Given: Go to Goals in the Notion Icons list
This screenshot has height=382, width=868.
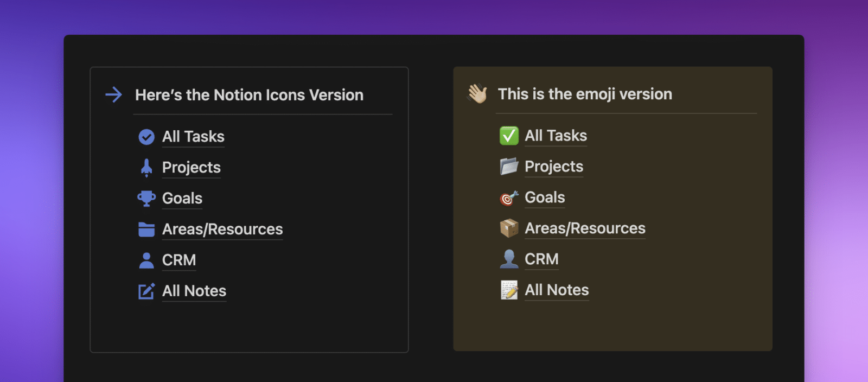Looking at the screenshot, I should point(182,199).
